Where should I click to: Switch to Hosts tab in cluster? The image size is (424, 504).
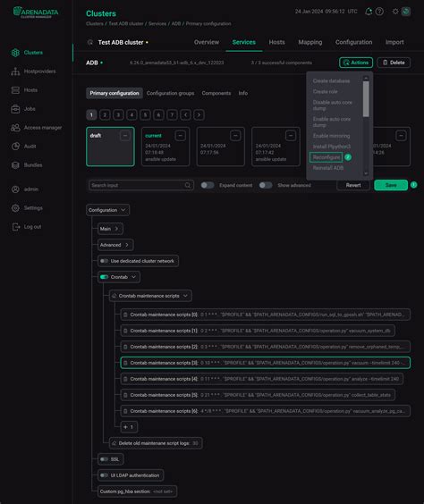pos(277,42)
